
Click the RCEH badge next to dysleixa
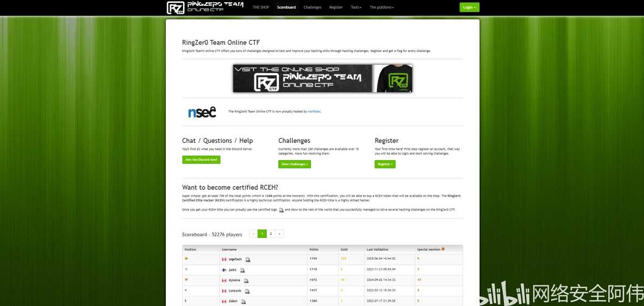pos(246,281)
